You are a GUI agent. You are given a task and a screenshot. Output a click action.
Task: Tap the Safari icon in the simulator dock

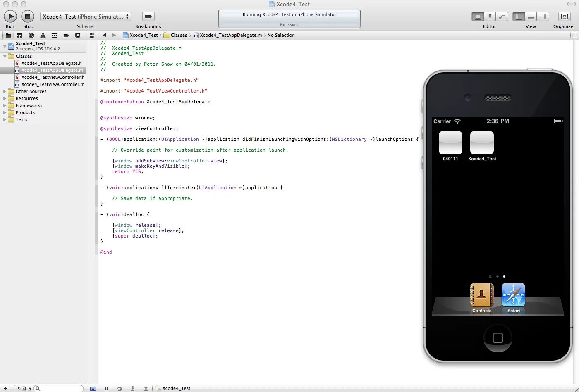tap(513, 295)
